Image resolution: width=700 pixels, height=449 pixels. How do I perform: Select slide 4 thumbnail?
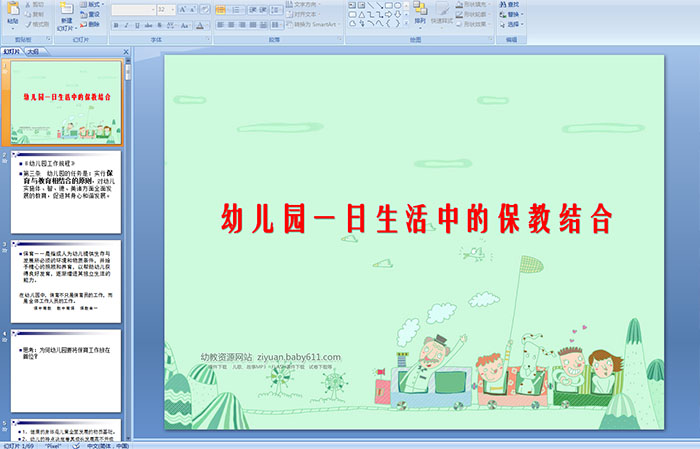tap(66, 371)
